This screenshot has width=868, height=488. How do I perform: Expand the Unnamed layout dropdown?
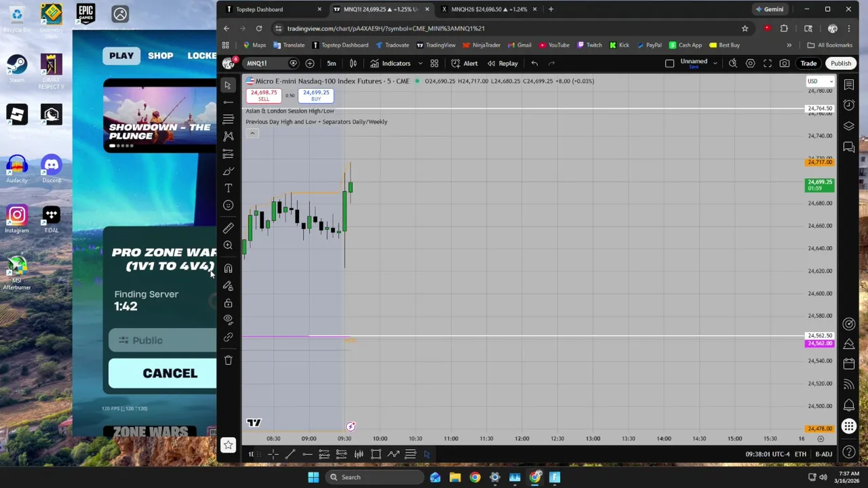(x=715, y=63)
